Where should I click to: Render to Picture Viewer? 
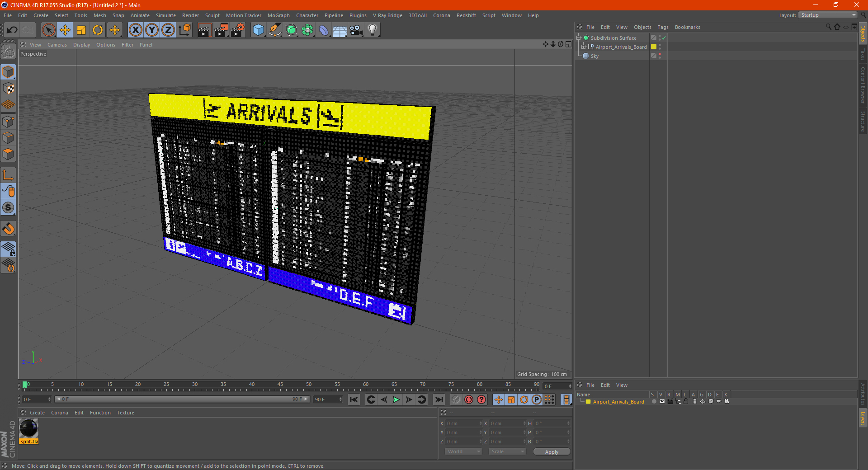[x=221, y=30]
